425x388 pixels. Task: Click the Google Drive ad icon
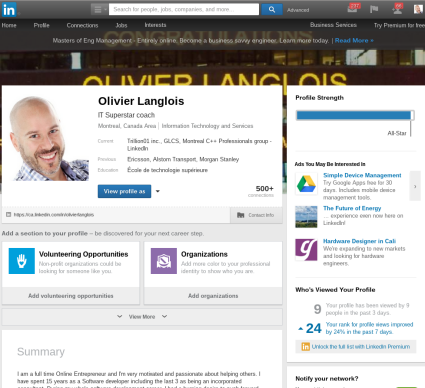306,184
